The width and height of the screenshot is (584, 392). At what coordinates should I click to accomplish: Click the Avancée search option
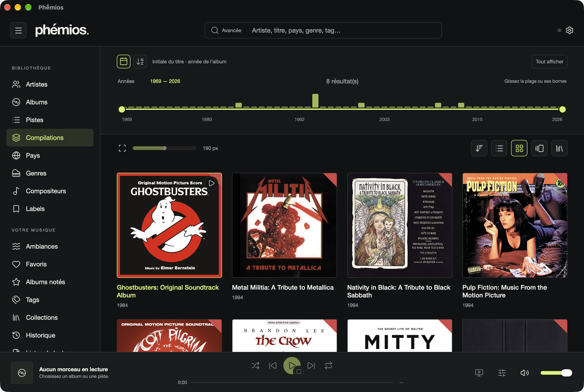(227, 31)
